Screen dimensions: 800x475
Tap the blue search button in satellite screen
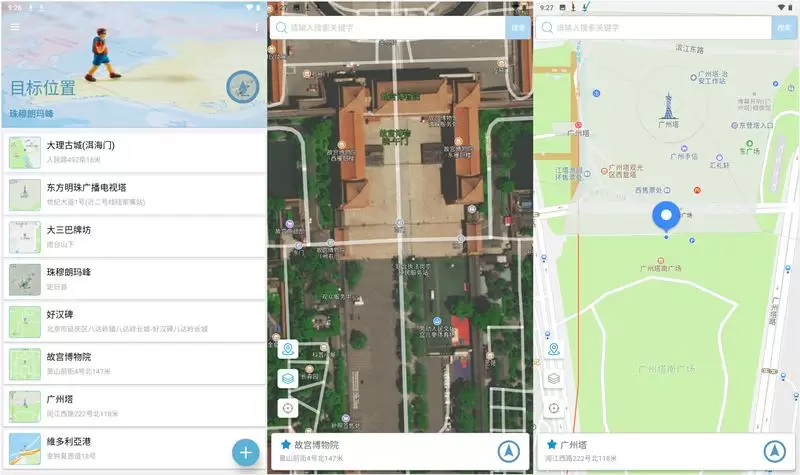click(x=518, y=28)
